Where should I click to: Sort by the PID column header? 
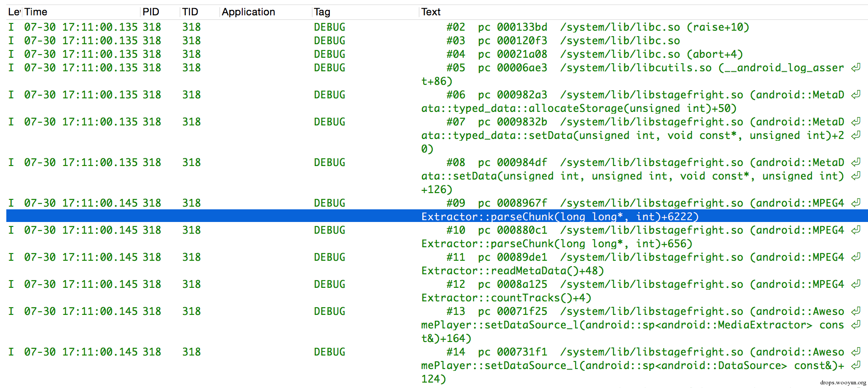[160, 12]
